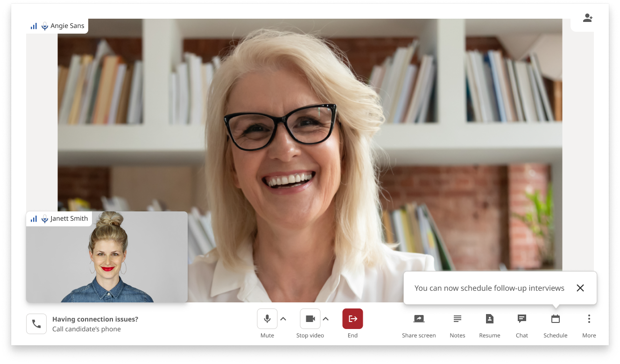The image size is (620, 364).
Task: Open camera options chevron beside Stop video
Action: tap(326, 319)
